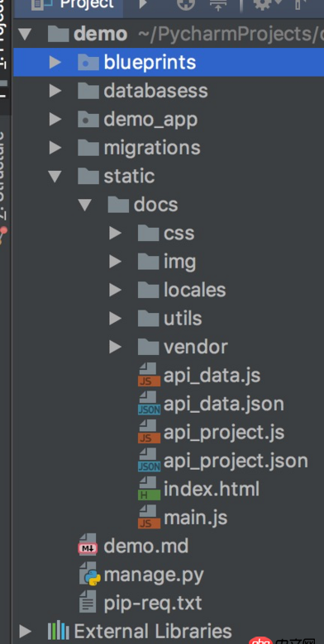Collapse the static folder
324x644 pixels.
tap(55, 177)
